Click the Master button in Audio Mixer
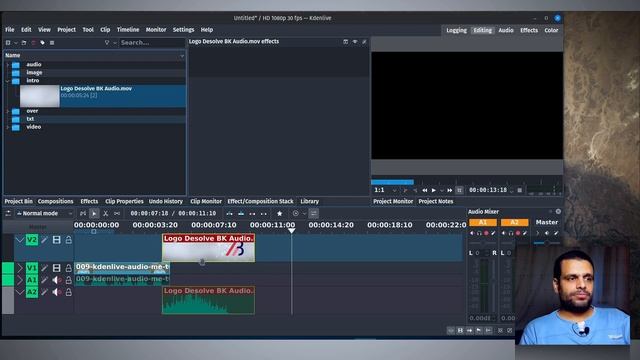Screen dimensions: 640x360 coord(547,222)
